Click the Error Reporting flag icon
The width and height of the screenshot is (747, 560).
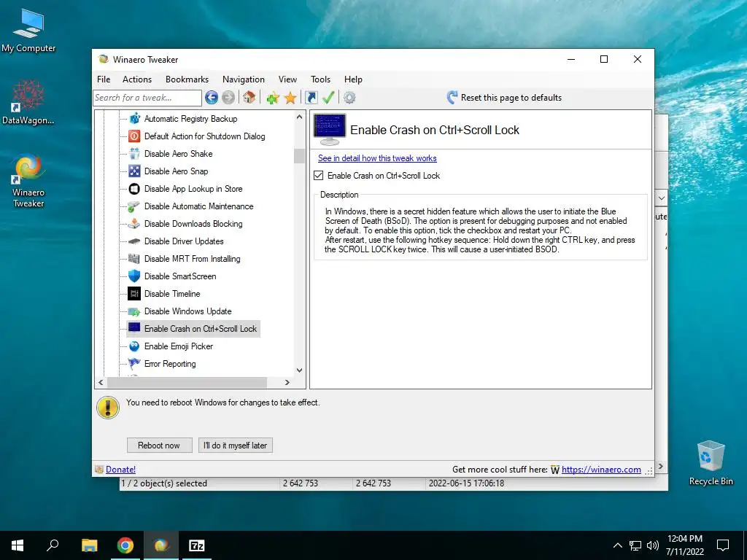click(x=134, y=364)
